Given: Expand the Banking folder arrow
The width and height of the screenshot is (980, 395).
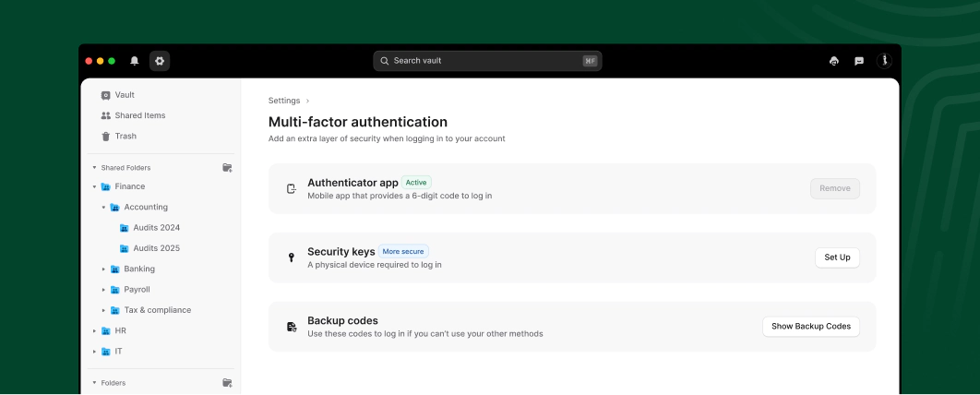Looking at the screenshot, I should 103,269.
